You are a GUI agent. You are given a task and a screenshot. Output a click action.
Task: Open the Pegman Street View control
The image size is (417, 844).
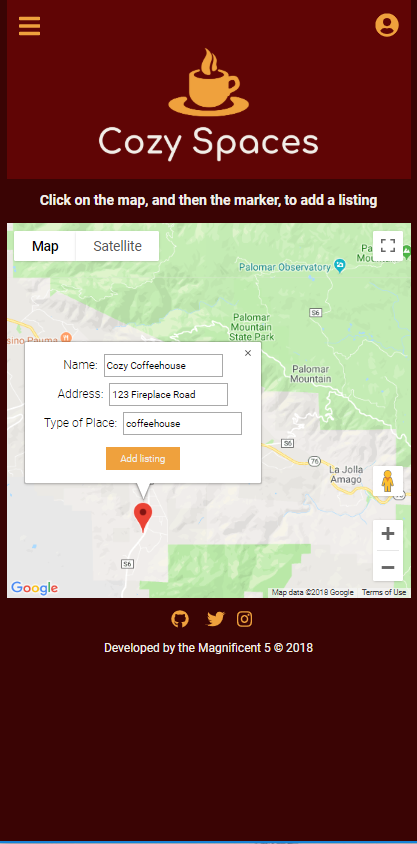[388, 481]
